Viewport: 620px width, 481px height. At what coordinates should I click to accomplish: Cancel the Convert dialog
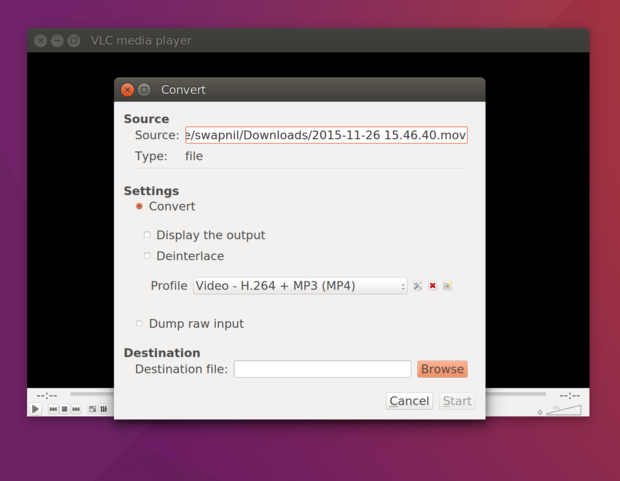(409, 401)
